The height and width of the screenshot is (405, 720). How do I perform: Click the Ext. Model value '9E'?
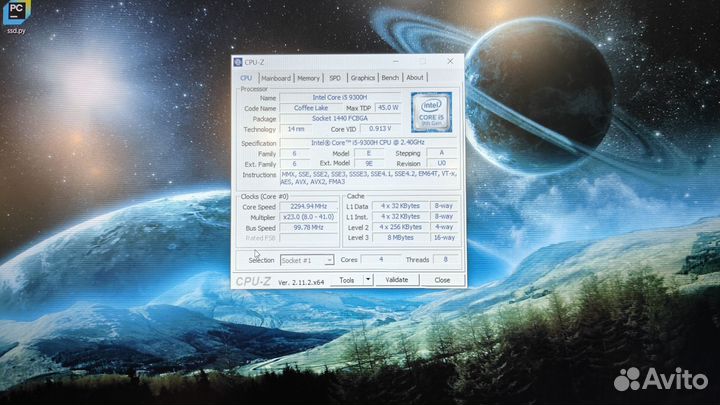(x=369, y=163)
